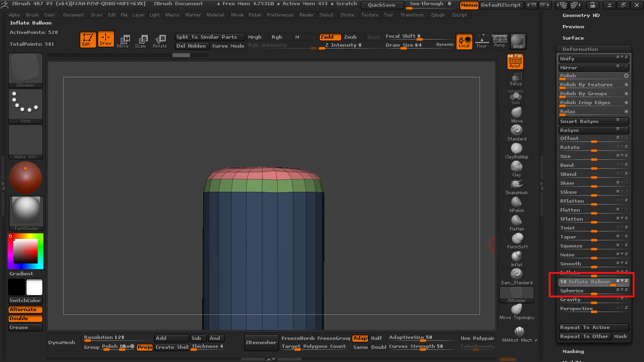The height and width of the screenshot is (362, 644).
Task: Toggle Persp perspective view
Action: [x=499, y=41]
